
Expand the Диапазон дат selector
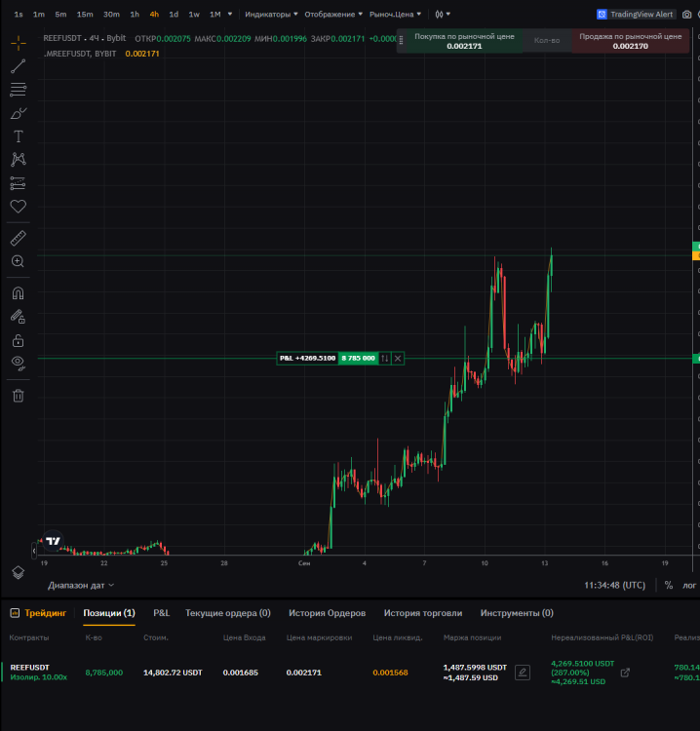click(x=81, y=585)
